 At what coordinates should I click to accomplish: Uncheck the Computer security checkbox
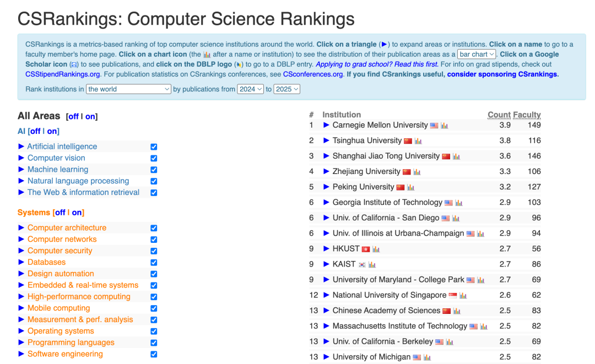coord(154,251)
